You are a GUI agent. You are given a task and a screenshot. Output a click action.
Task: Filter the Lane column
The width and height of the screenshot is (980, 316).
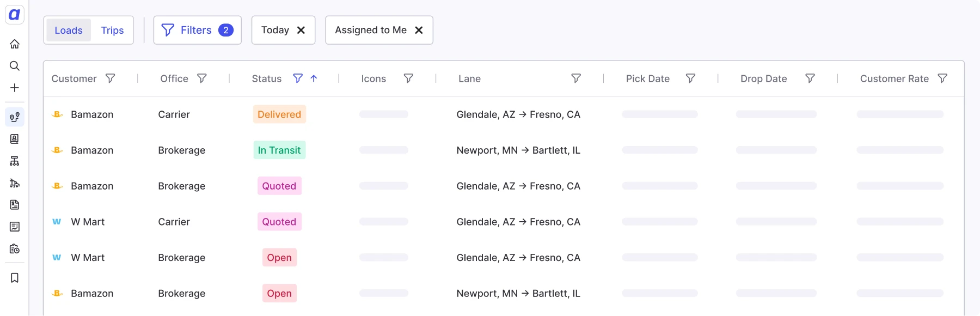tap(576, 78)
